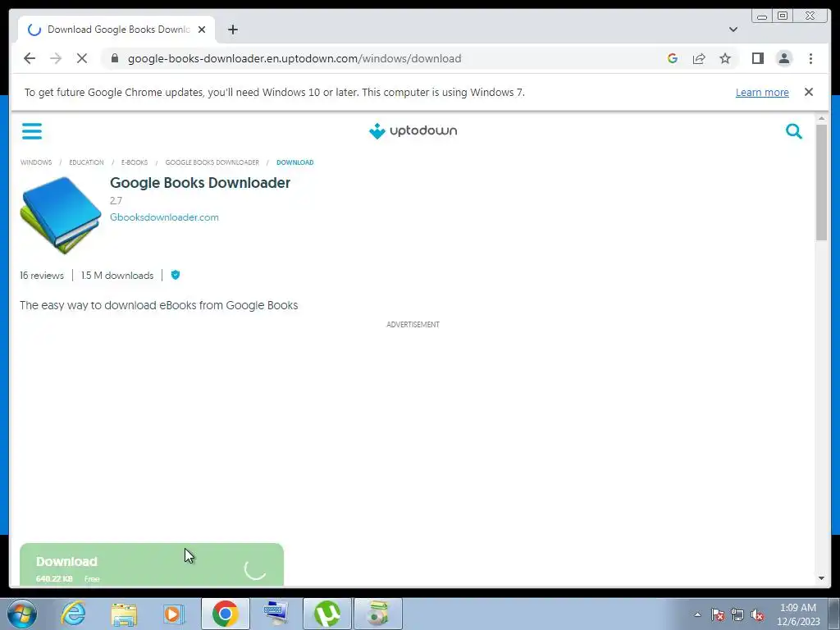Launch Internet Explorer from taskbar
840x630 pixels.
tap(73, 614)
